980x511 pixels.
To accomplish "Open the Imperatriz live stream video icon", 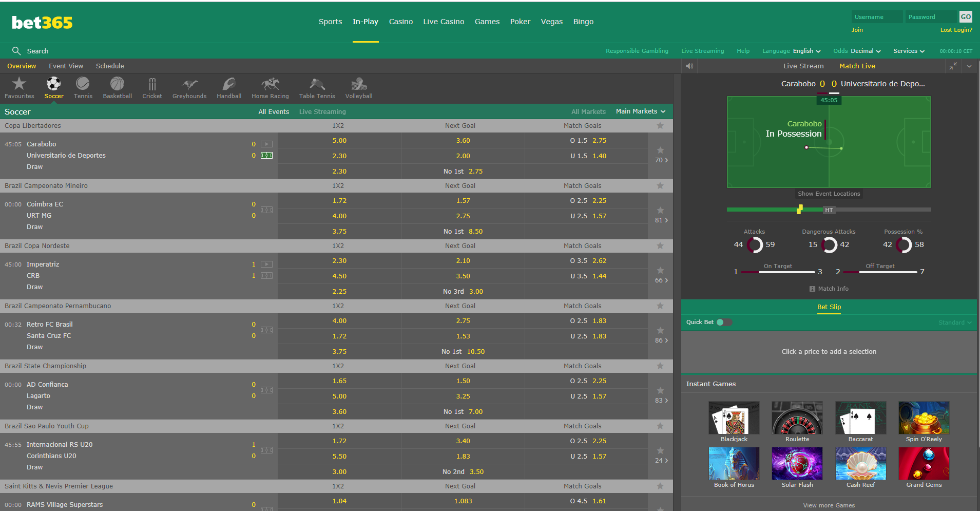I will coord(266,264).
